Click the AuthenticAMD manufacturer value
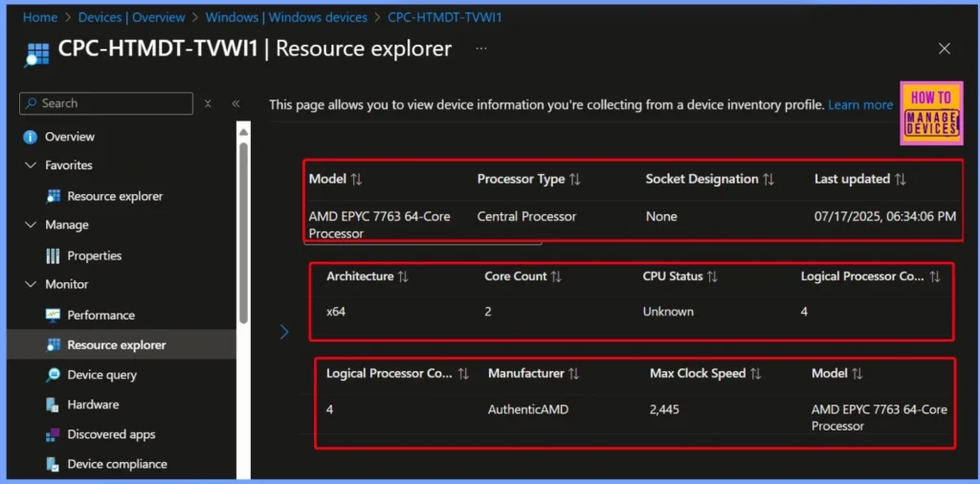Viewport: 980px width, 484px height. (x=528, y=410)
